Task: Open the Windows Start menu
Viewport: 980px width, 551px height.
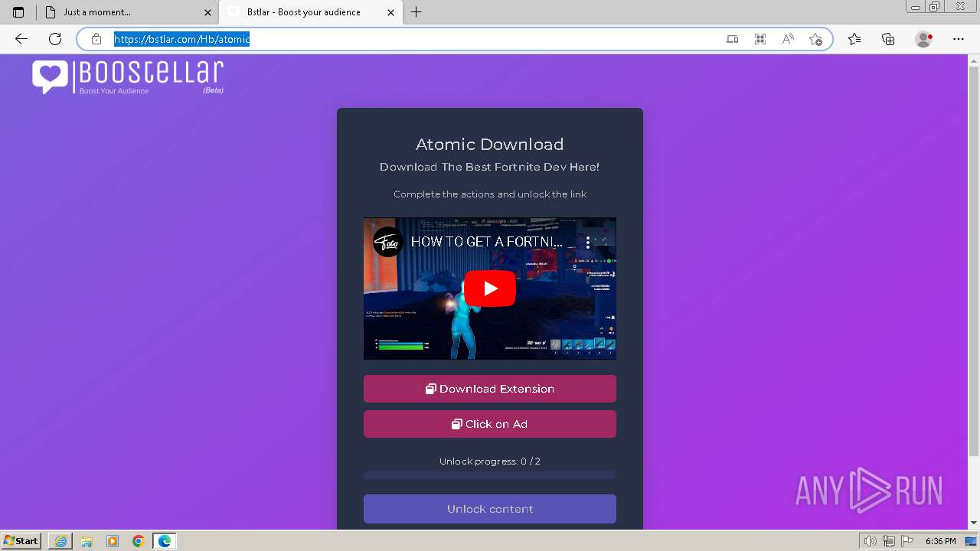Action: (x=21, y=541)
